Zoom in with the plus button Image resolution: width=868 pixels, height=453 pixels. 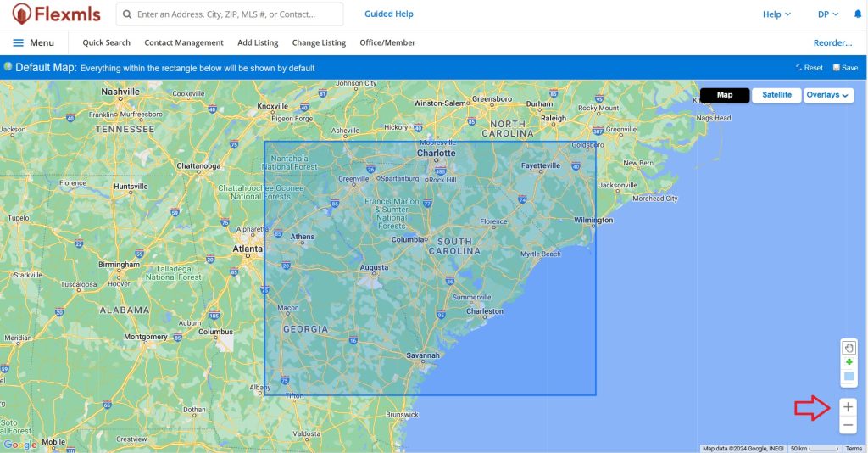848,407
